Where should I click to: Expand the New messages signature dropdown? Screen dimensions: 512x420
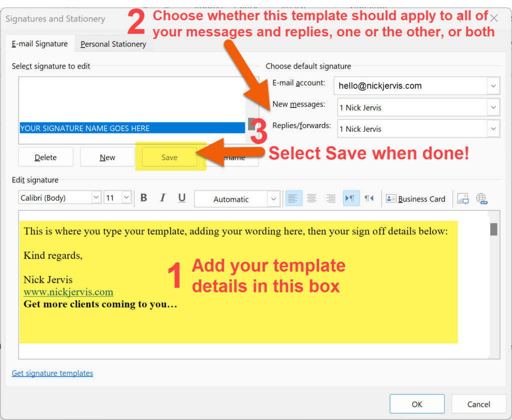(x=493, y=107)
